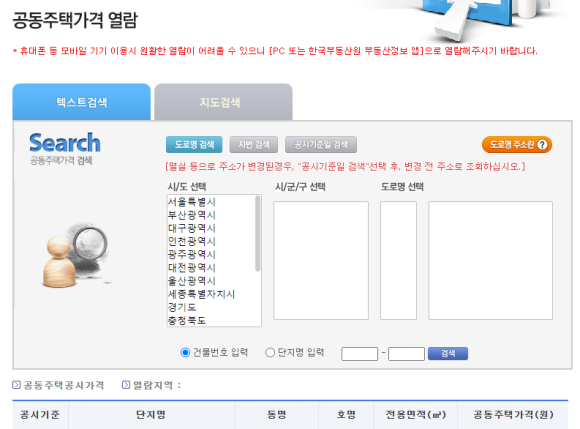This screenshot has width=580, height=429.
Task: Open the 도로명 주소란 help button
Action: (517, 145)
